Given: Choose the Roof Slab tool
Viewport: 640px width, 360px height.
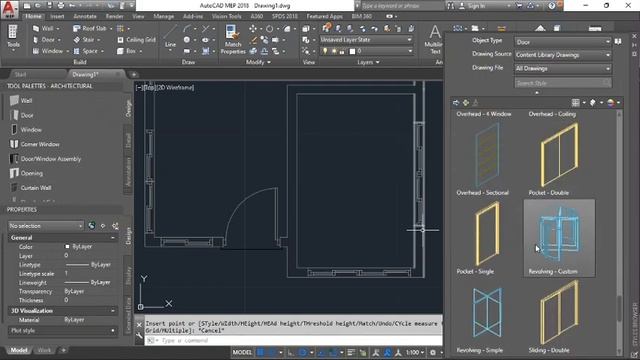Looking at the screenshot, I should tap(89, 29).
